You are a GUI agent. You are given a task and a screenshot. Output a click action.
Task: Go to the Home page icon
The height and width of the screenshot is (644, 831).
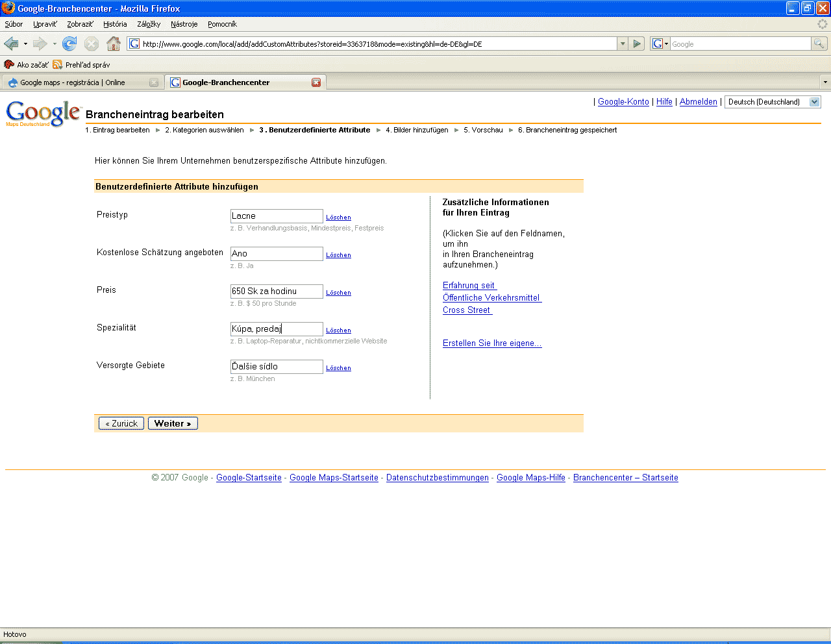click(x=114, y=43)
